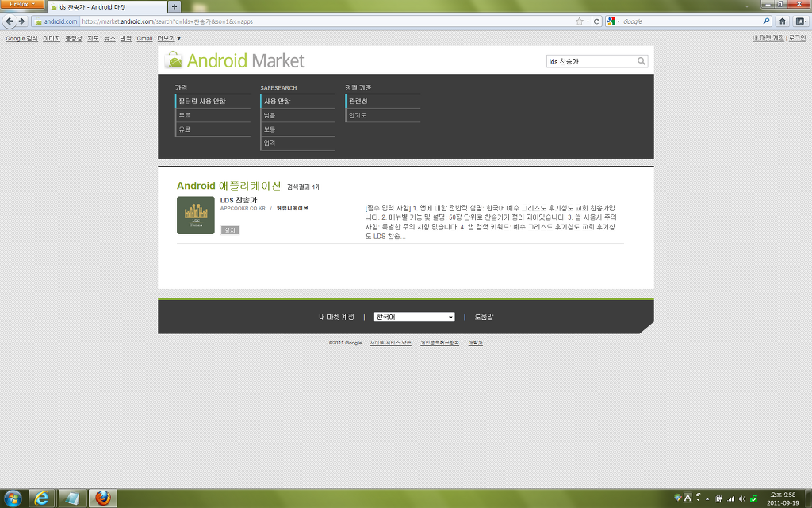Screen dimensions: 812x508
Task: Open the LDS 찬송가 app icon thumbnail
Action: click(x=196, y=215)
